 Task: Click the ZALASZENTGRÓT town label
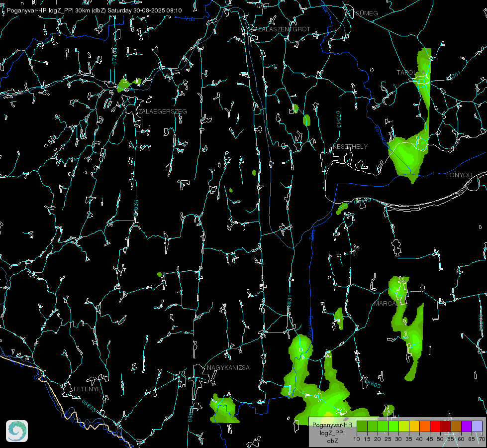tap(284, 29)
